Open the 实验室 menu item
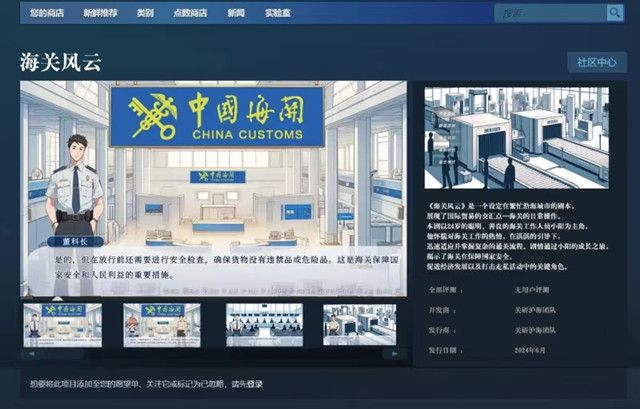 [278, 13]
